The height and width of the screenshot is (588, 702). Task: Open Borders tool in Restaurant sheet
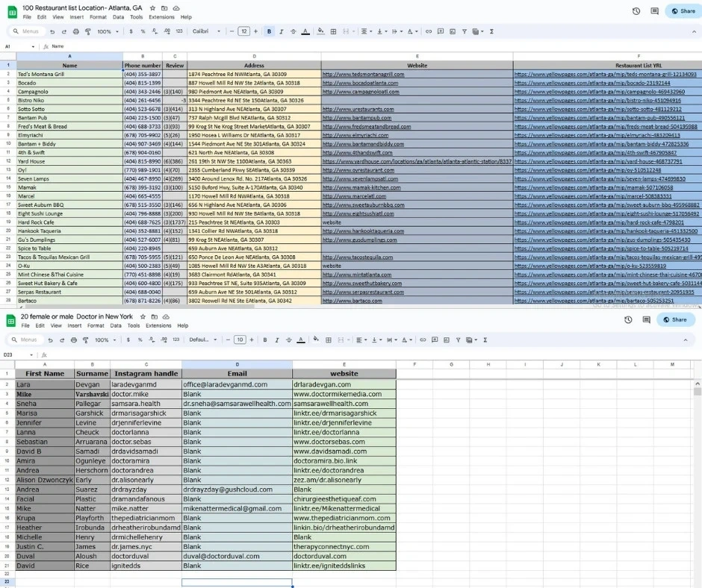(333, 31)
